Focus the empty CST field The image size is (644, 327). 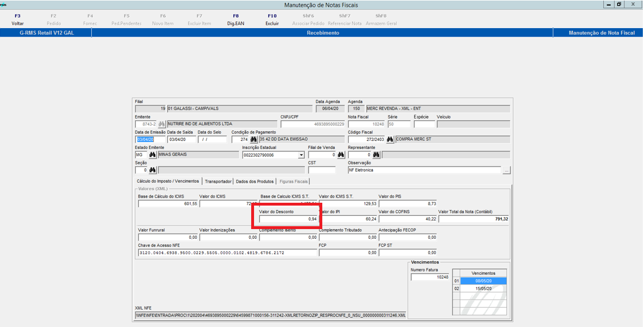(x=322, y=170)
